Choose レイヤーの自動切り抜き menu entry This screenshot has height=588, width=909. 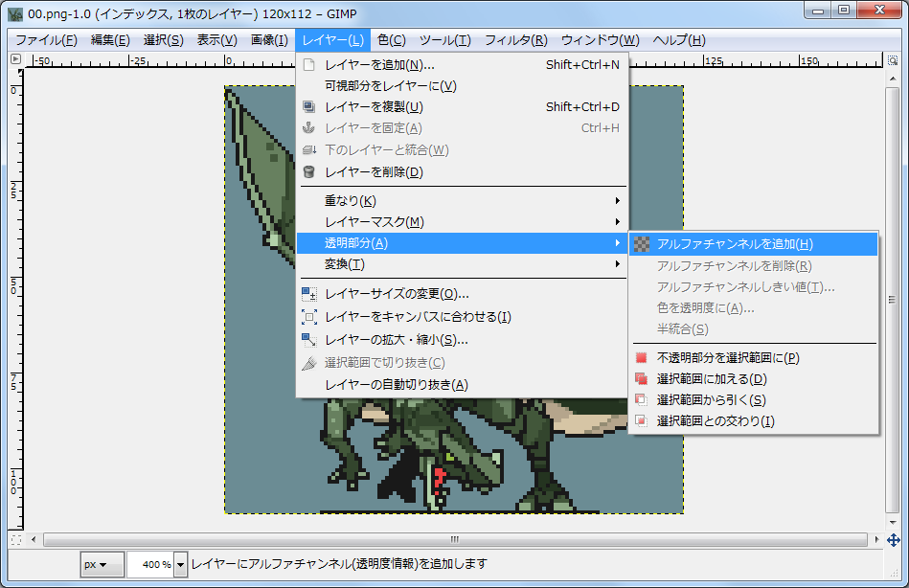(x=396, y=385)
